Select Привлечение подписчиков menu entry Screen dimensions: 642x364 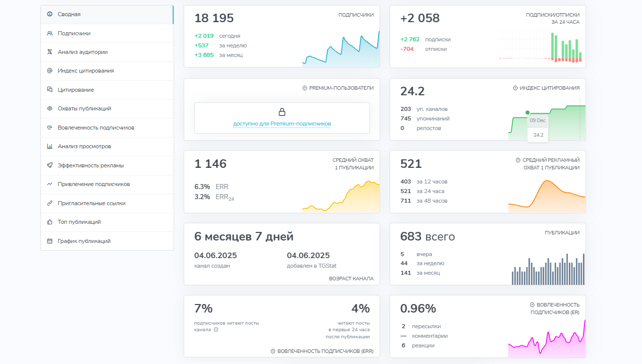point(107,184)
